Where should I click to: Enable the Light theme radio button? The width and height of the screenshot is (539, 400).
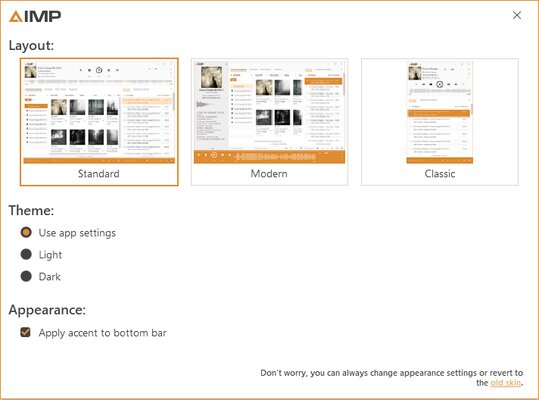pyautogui.click(x=26, y=254)
